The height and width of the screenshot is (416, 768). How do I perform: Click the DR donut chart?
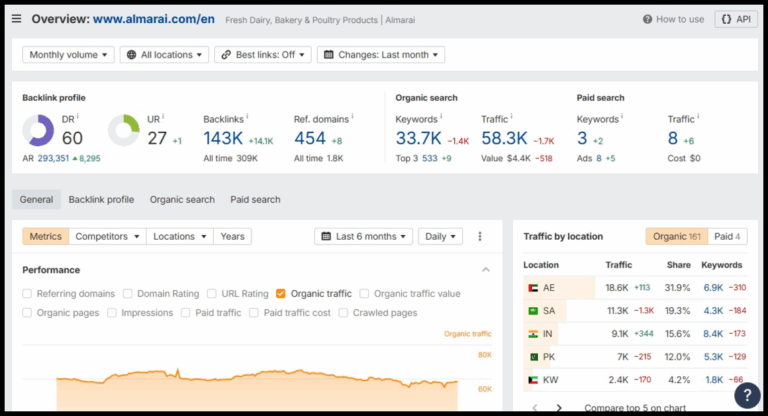point(38,130)
